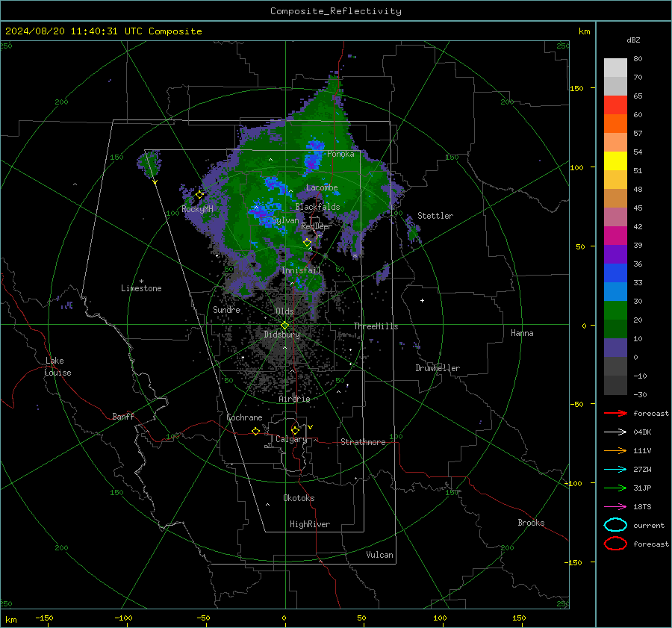This screenshot has height=628, width=672.
Task: Click yellow radar site diamond above Didsbury
Action: point(284,326)
